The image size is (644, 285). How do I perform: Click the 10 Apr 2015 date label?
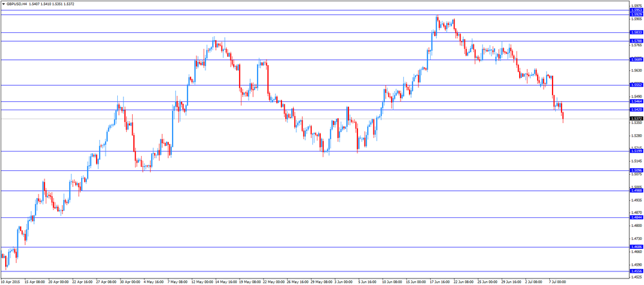pyautogui.click(x=11, y=282)
